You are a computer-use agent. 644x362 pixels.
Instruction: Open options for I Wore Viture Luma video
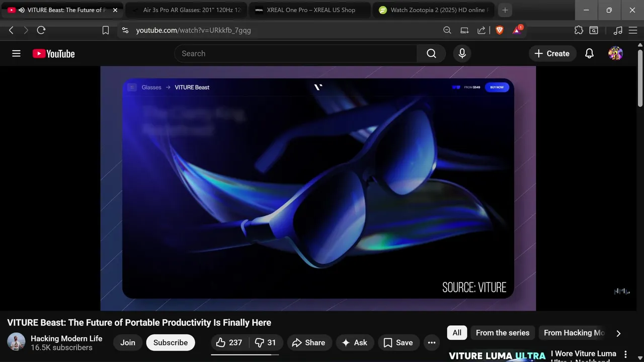click(x=626, y=354)
